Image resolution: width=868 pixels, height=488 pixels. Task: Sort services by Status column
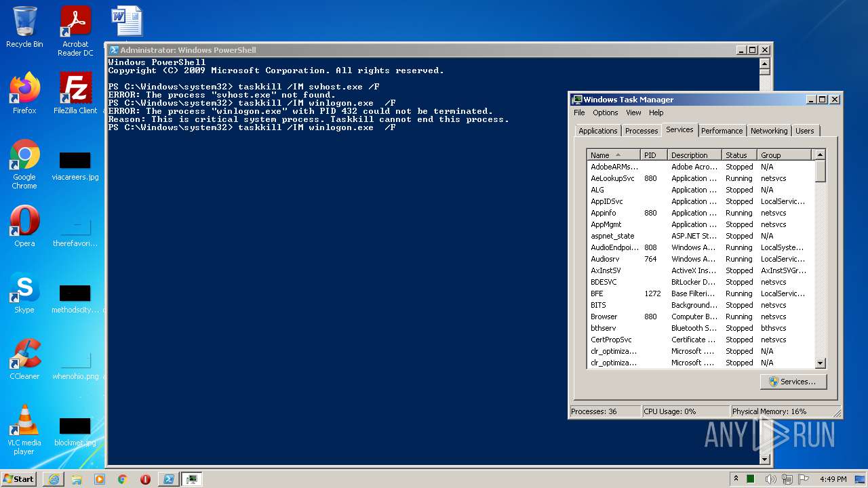(x=739, y=155)
